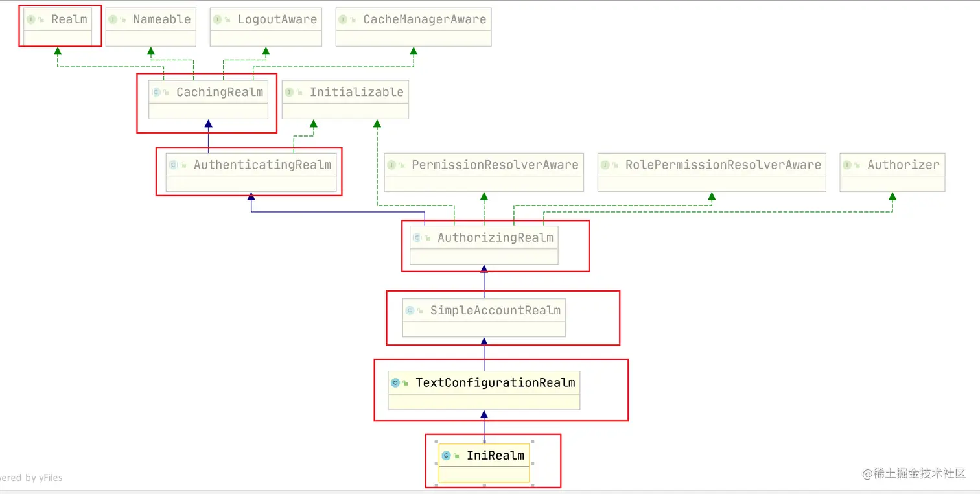The width and height of the screenshot is (980, 494).
Task: Select the RolePermissionResolverAware interface node
Action: (x=712, y=172)
